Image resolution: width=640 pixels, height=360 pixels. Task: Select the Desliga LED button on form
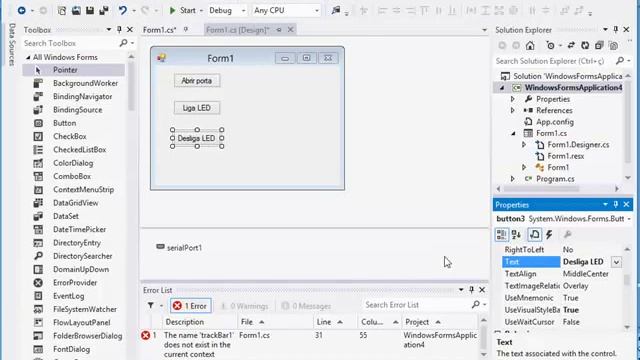[x=197, y=138]
